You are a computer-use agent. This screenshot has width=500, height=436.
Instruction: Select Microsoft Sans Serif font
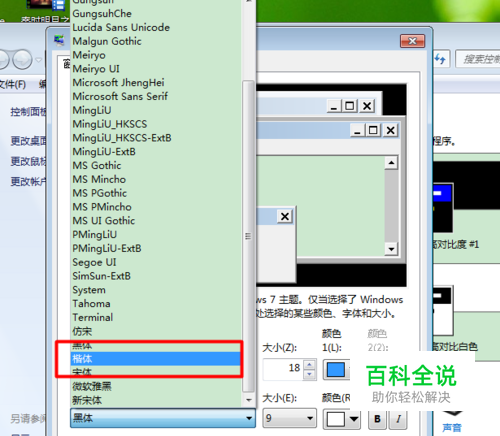[x=156, y=97]
